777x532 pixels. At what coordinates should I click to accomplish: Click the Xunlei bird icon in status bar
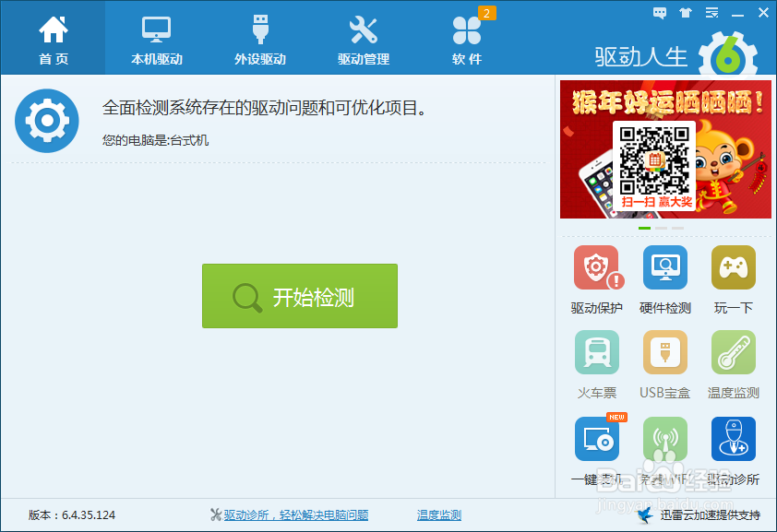coord(646,514)
